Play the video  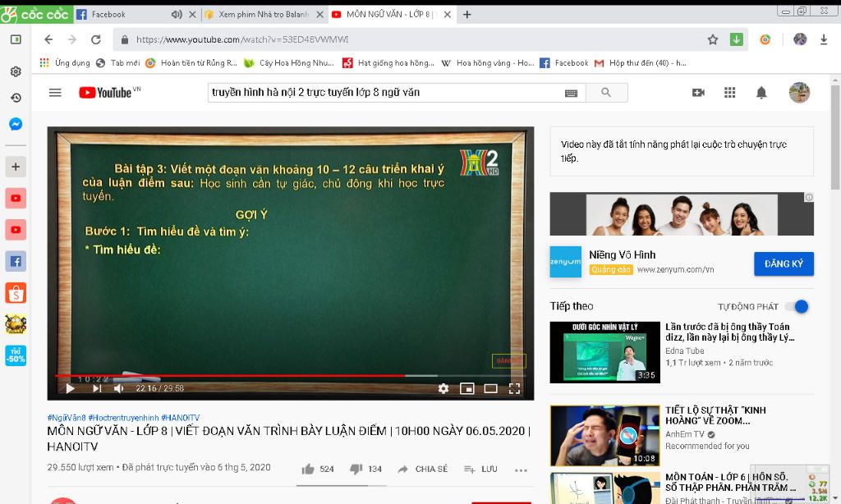click(x=71, y=388)
